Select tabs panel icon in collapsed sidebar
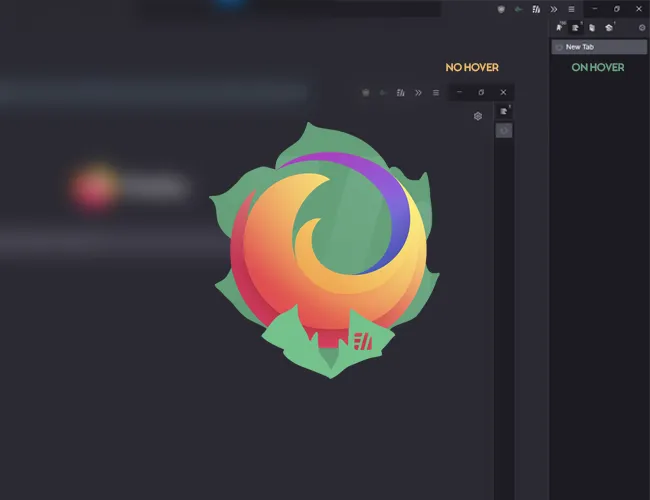 pyautogui.click(x=504, y=111)
